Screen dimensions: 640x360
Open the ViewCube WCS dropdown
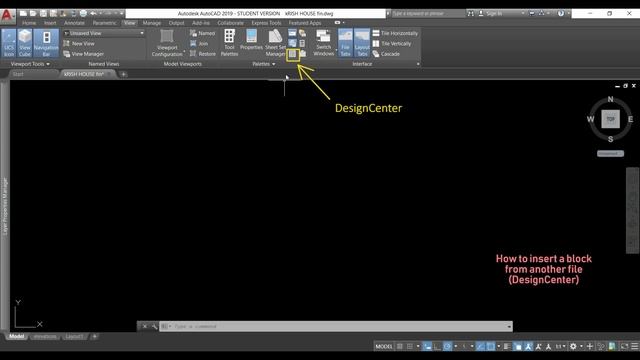[610, 154]
